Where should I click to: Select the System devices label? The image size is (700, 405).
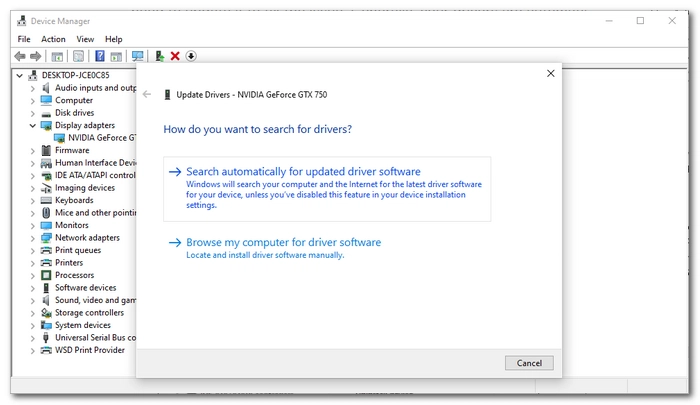pos(83,325)
